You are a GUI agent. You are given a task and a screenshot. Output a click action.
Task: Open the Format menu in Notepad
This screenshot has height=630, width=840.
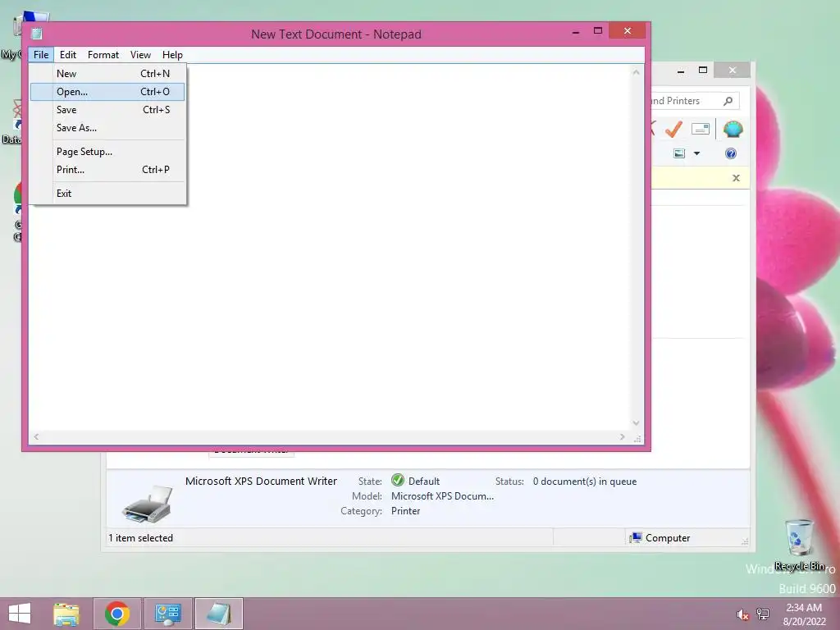click(x=103, y=55)
